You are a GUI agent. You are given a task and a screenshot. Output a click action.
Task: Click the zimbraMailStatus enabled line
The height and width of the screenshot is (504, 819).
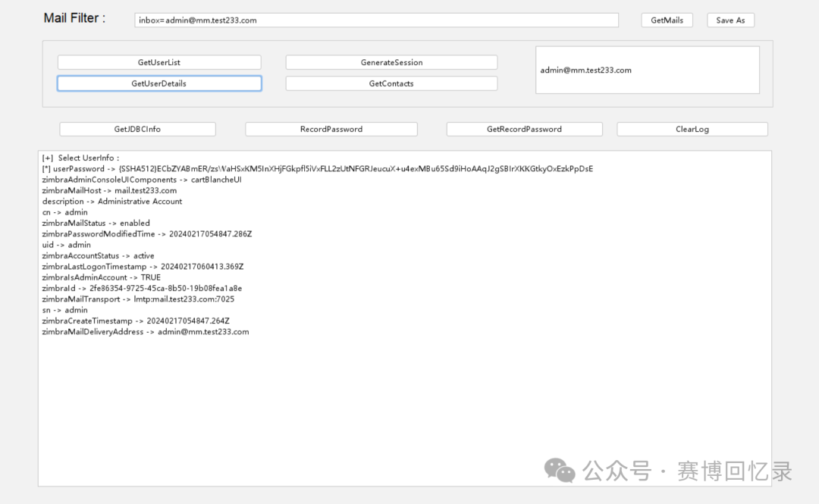[96, 223]
